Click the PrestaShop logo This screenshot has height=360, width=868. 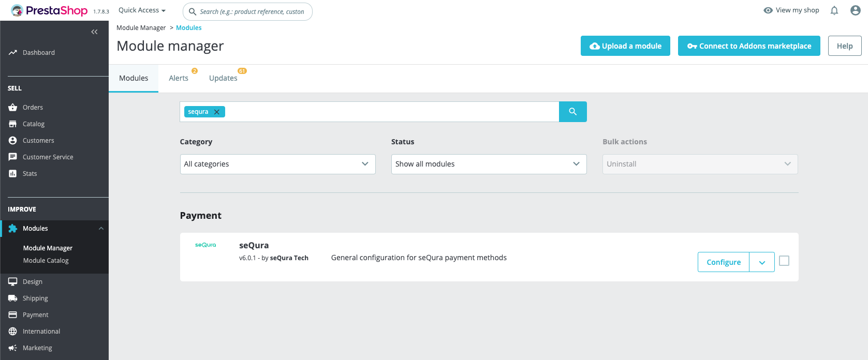(49, 10)
